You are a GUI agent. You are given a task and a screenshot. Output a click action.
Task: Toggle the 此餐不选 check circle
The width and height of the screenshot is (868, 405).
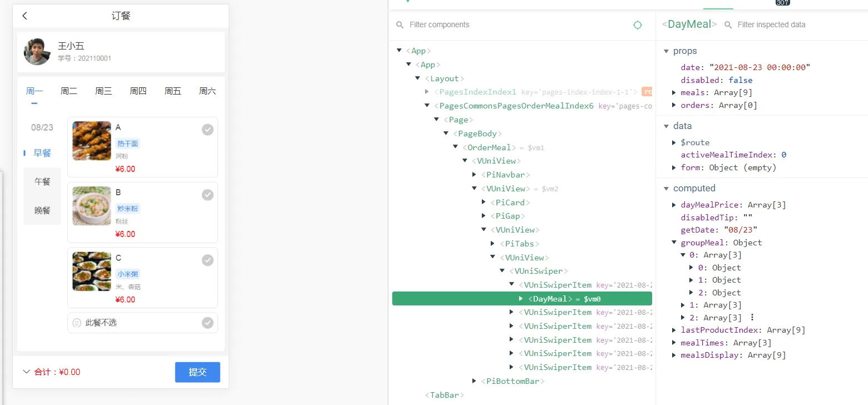pos(208,323)
